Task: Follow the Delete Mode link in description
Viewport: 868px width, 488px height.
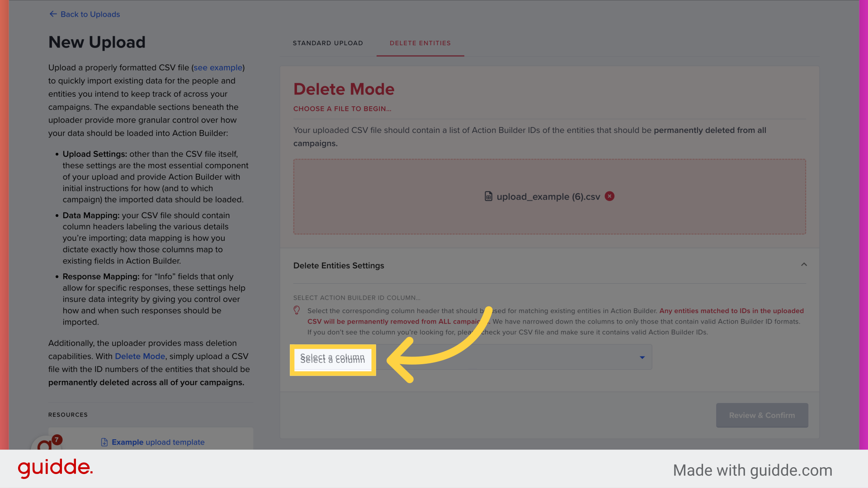Action: [x=140, y=356]
